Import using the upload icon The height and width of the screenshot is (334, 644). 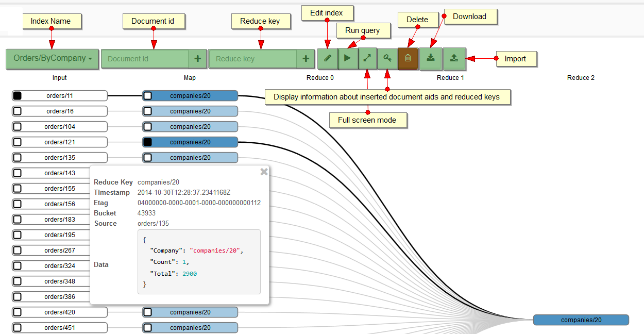pyautogui.click(x=454, y=59)
